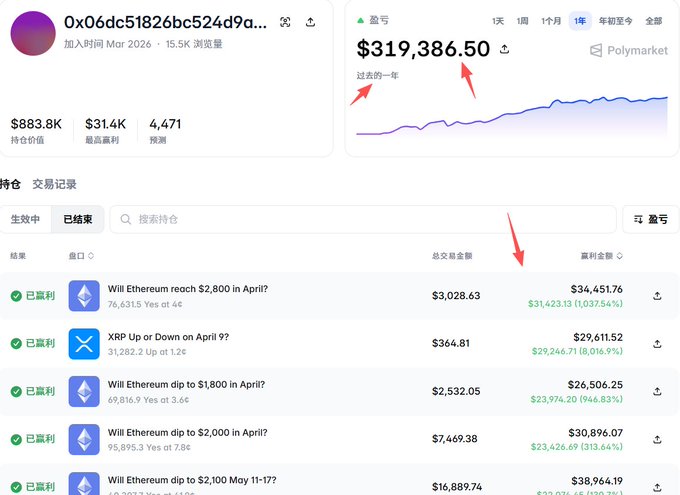Click the $7,469.38 total traded amount
Viewport: 680px width, 495px height.
(454, 439)
